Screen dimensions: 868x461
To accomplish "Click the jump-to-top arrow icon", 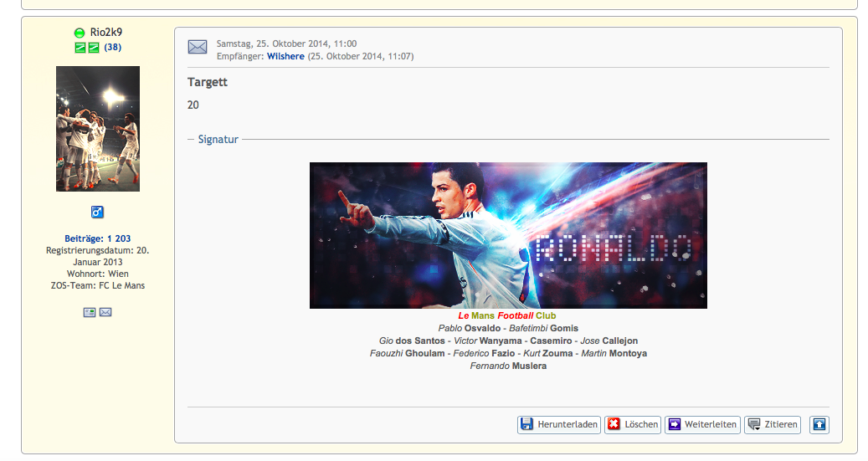I will (819, 424).
